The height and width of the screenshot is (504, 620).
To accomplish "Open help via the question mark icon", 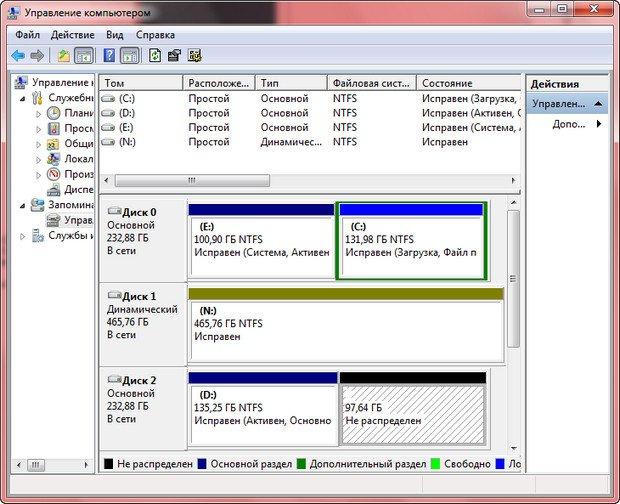I will [109, 56].
